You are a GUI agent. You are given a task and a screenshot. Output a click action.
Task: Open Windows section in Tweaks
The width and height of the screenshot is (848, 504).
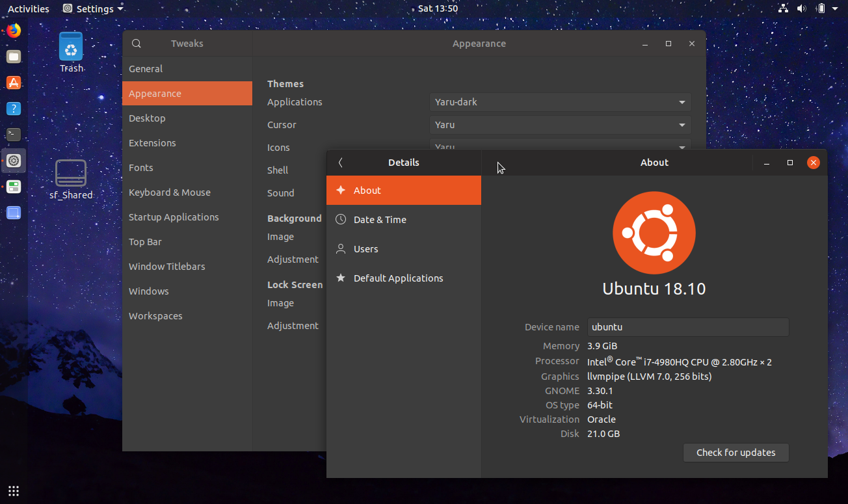point(187,291)
